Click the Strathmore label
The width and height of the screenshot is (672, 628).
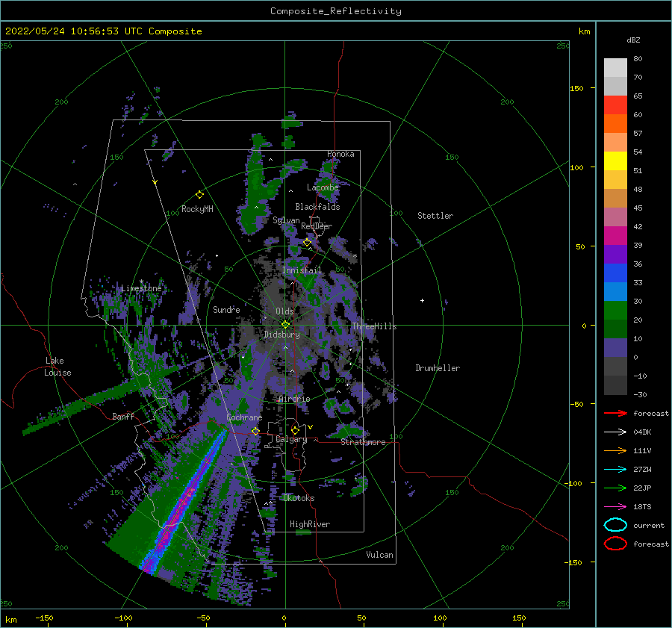point(363,442)
